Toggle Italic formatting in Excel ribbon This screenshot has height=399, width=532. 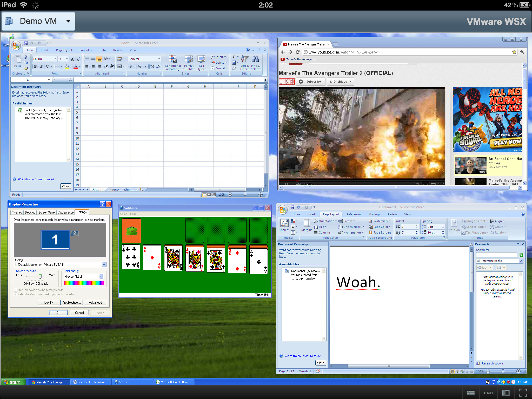tap(41, 66)
